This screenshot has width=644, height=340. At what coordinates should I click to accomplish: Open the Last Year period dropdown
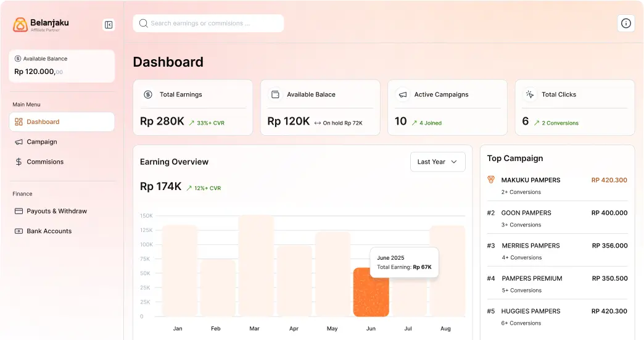pyautogui.click(x=438, y=162)
